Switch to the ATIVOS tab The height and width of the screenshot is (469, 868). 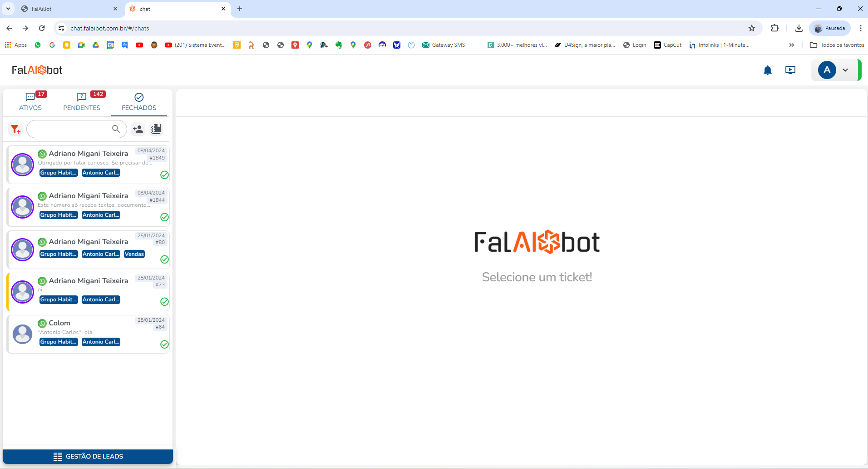click(x=30, y=102)
